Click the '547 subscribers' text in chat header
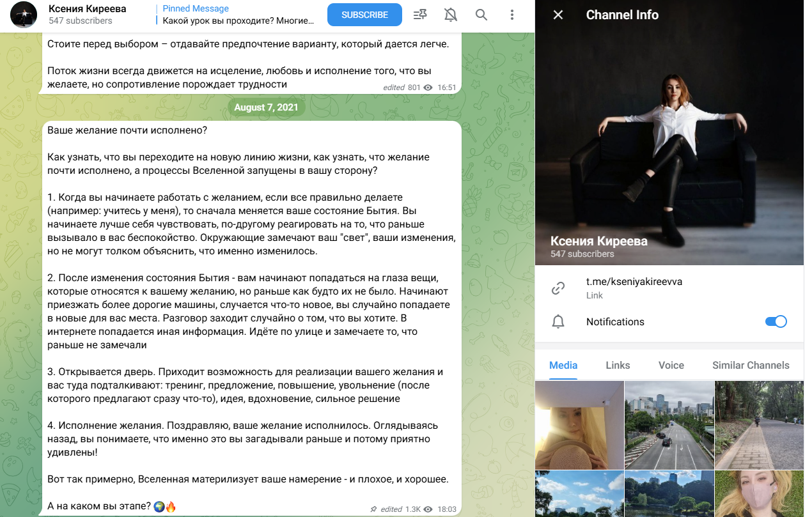 point(81,20)
